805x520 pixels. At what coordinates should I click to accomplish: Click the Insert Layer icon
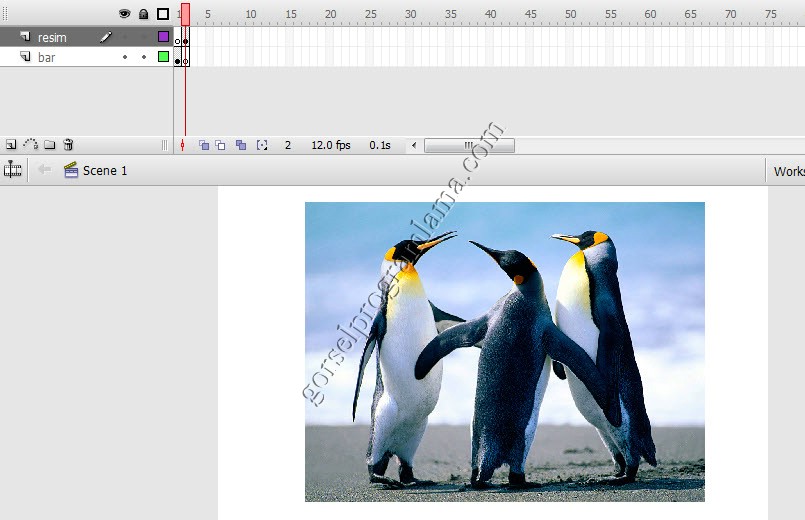tap(10, 145)
